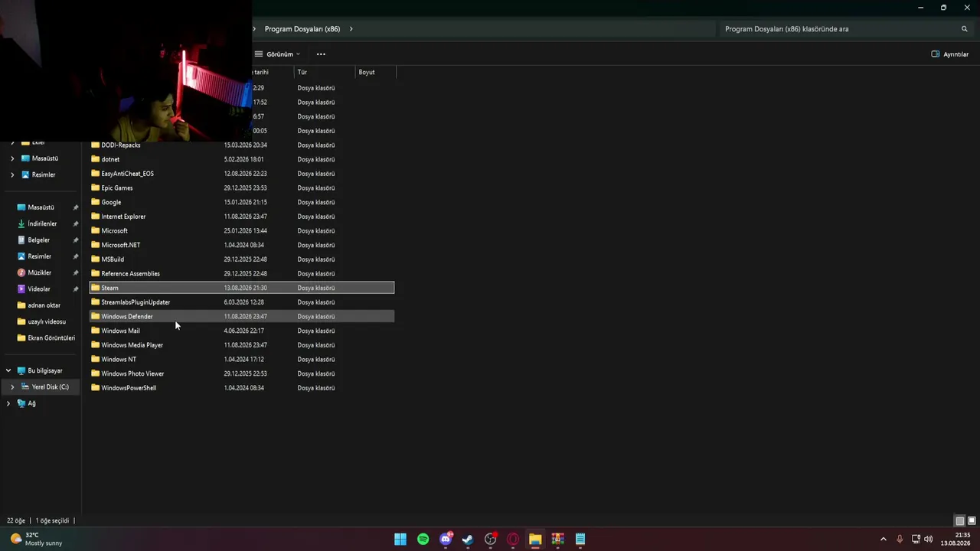Open the three-dot more options menu
Screen dimensions: 980x551
pos(321,54)
